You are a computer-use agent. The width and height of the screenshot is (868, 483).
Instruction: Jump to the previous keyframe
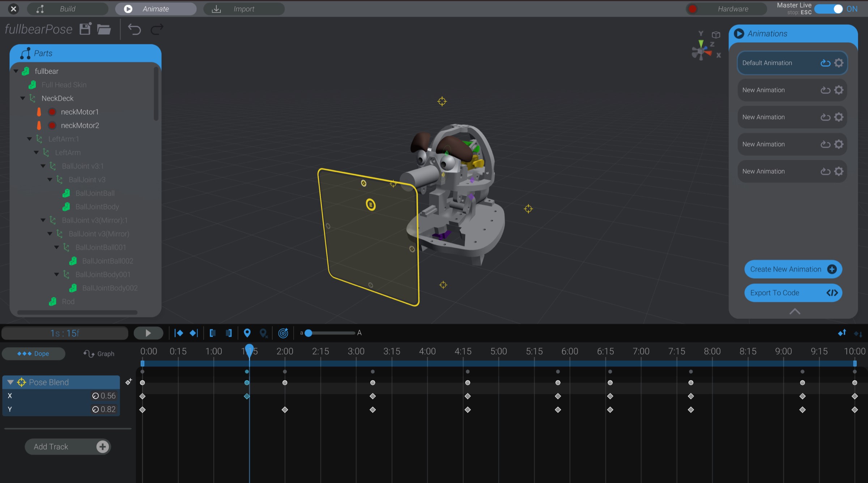(x=179, y=333)
